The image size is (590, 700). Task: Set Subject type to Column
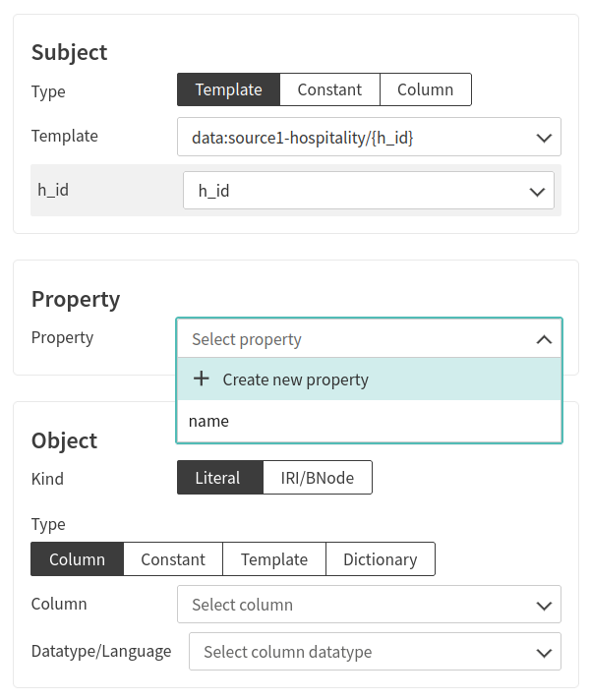425,89
